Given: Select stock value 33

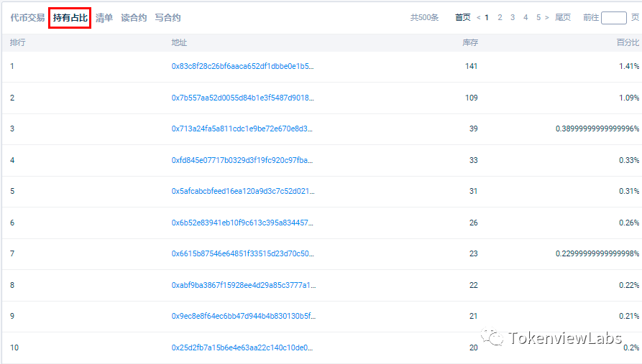Looking at the screenshot, I should click(x=473, y=160).
